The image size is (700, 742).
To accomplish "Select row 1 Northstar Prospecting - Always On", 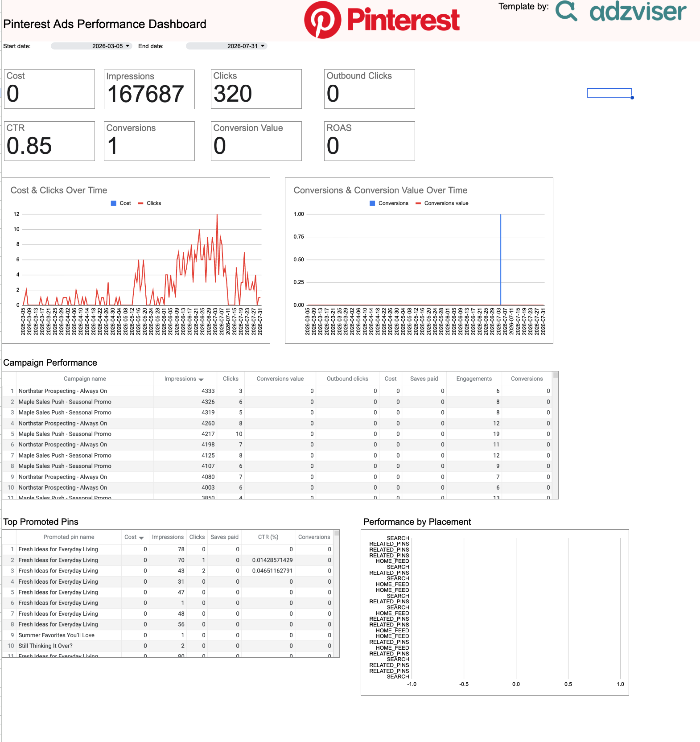I will [x=277, y=391].
